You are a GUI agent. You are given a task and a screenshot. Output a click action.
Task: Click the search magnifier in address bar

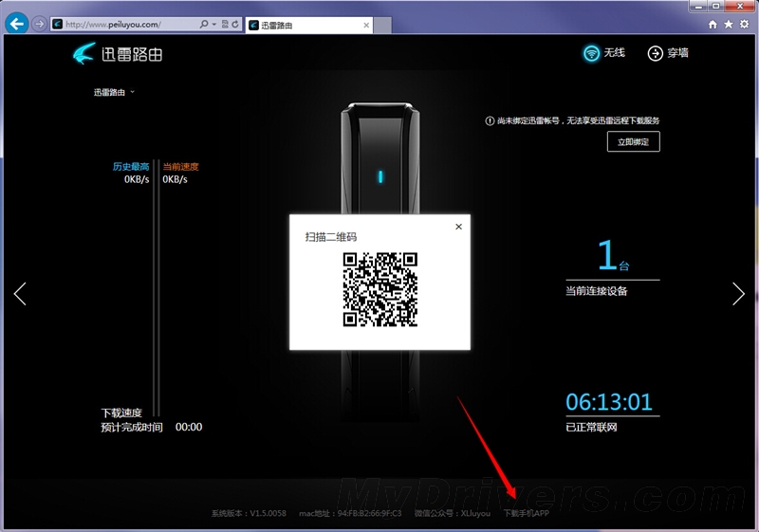(204, 24)
